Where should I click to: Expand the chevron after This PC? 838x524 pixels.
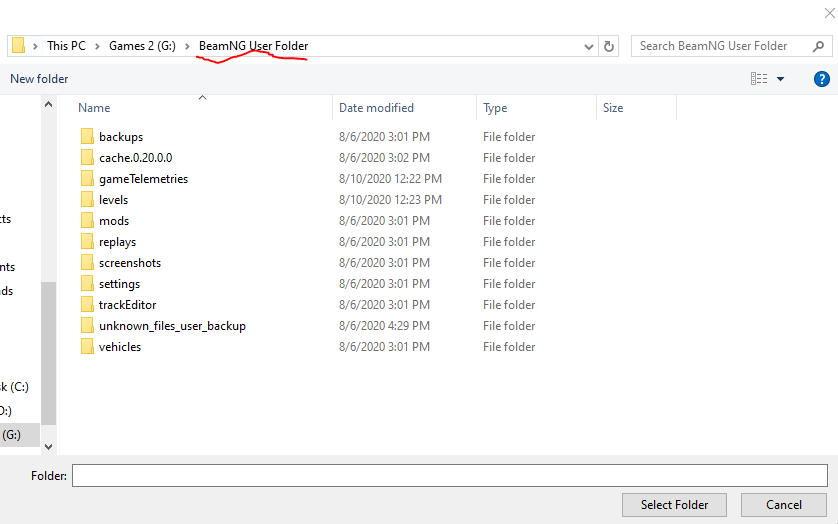pyautogui.click(x=97, y=47)
